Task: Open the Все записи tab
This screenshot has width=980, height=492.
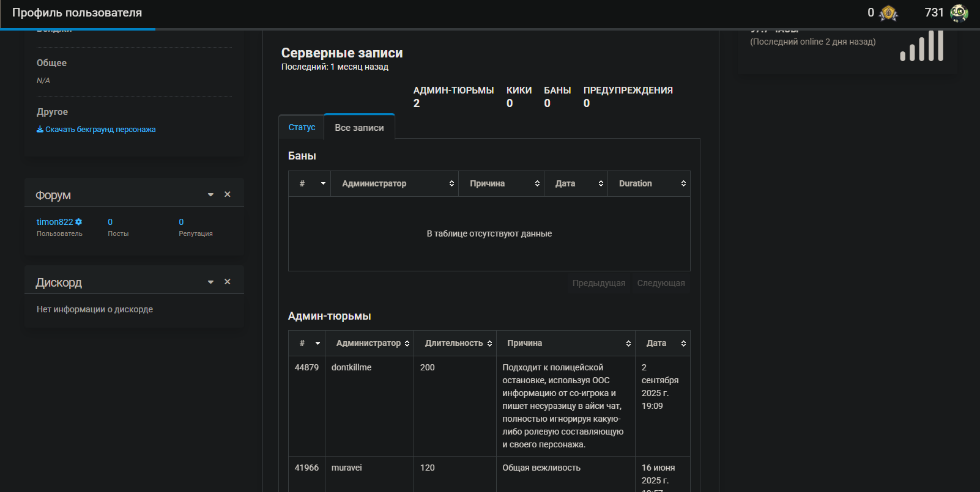Action: coord(359,127)
